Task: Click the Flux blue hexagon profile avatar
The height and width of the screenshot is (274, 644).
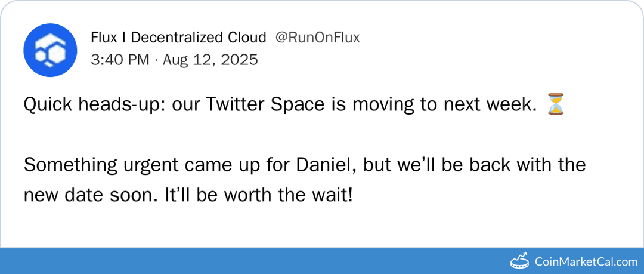Action: (x=50, y=50)
